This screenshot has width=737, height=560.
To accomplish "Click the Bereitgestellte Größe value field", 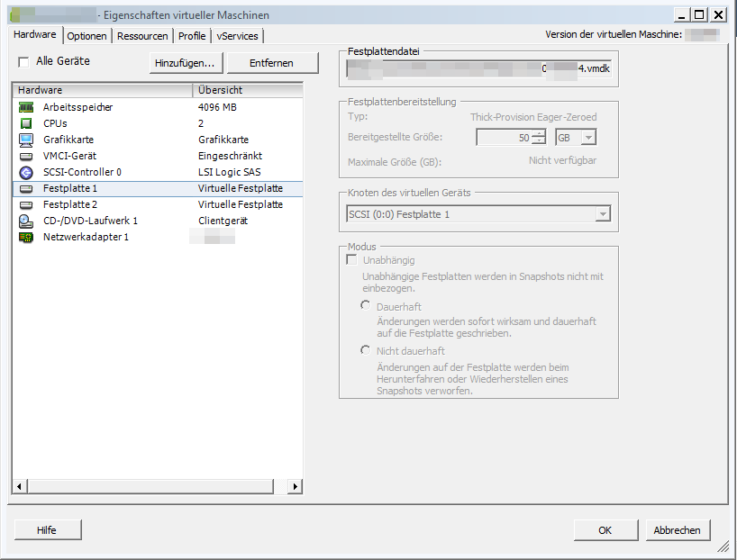I will point(505,138).
